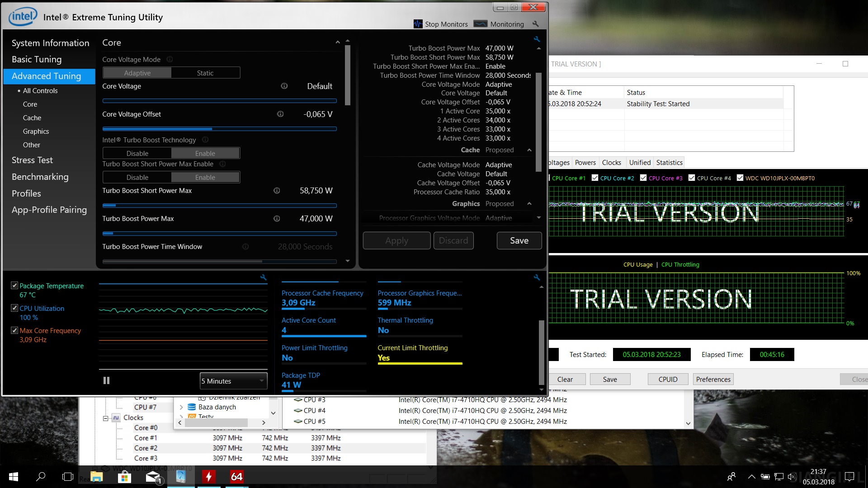The image size is (868, 488).
Task: Open info icon for Turbo Boost Power Max
Action: tap(277, 218)
